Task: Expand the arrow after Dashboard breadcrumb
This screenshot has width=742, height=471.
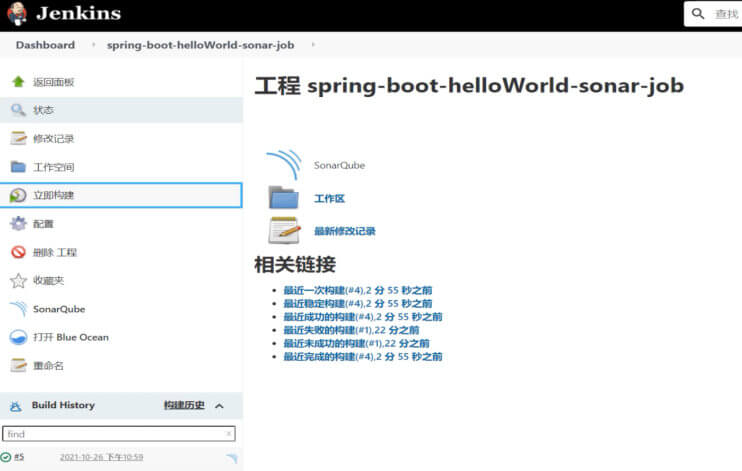Action: pyautogui.click(x=93, y=44)
